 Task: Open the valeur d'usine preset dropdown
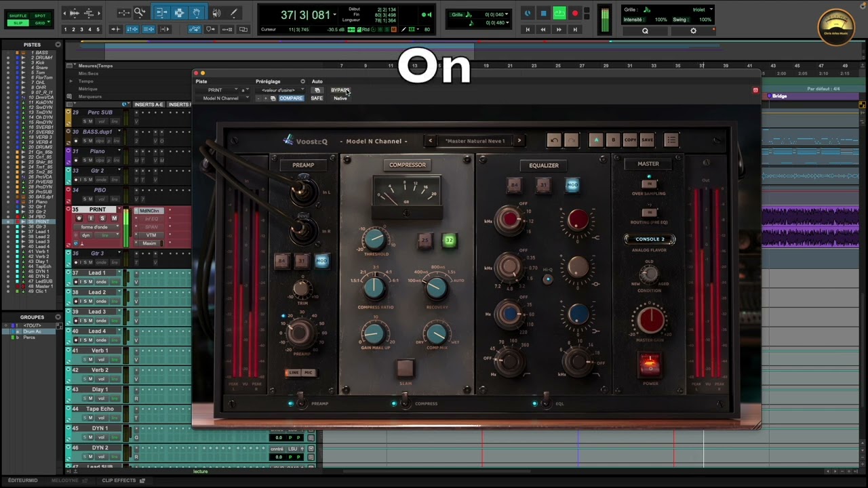(x=281, y=90)
